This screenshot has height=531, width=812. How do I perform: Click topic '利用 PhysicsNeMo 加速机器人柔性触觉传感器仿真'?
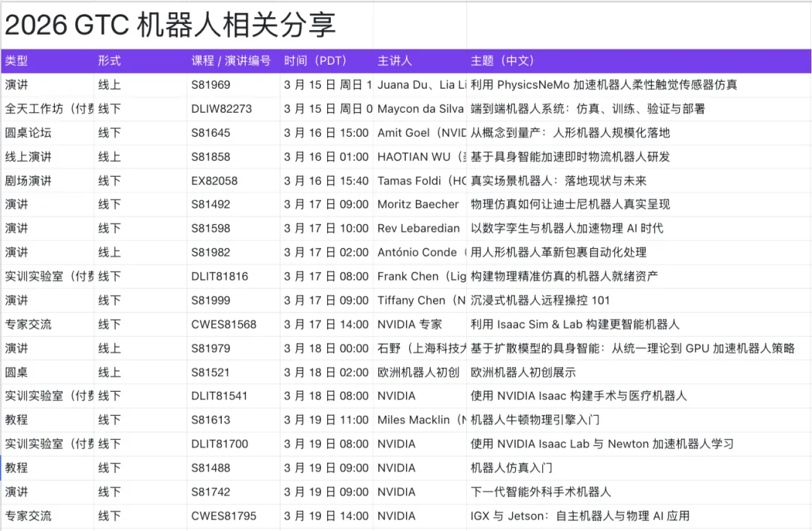(604, 85)
